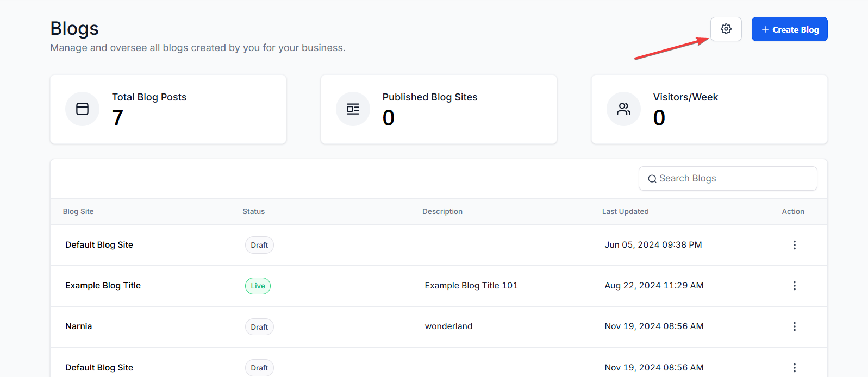
Task: Open action menu for Example Blog Title
Action: [794, 286]
